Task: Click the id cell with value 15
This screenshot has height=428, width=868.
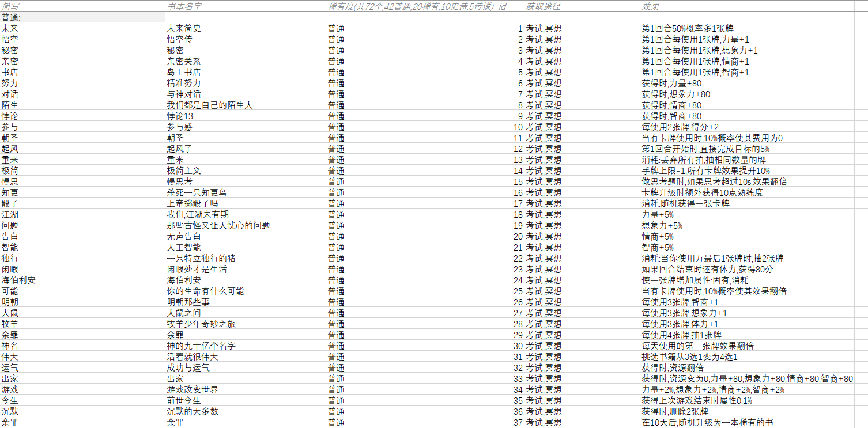Action: pyautogui.click(x=511, y=181)
